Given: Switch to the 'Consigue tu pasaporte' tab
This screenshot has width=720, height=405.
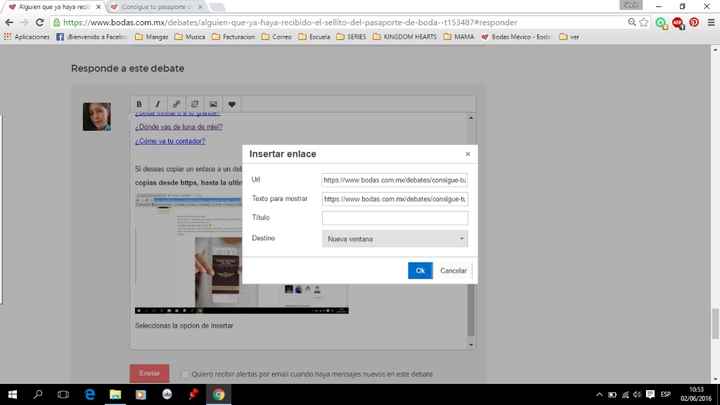Looking at the screenshot, I should pyautogui.click(x=154, y=7).
